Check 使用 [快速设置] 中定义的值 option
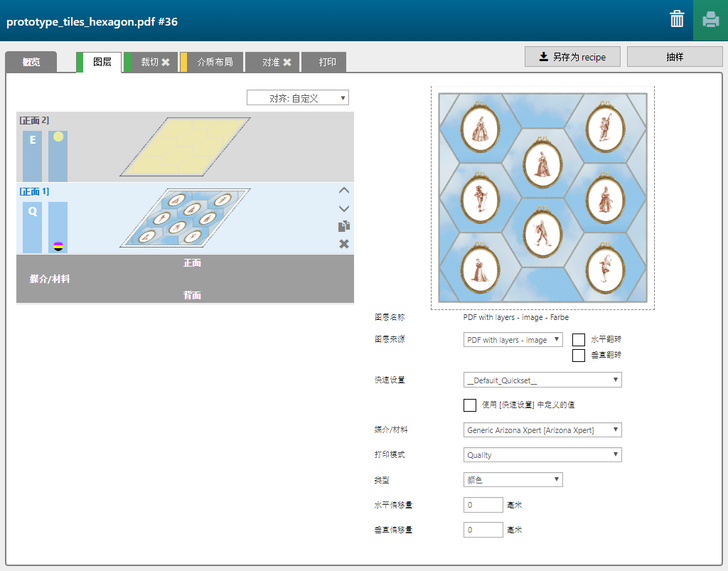Image resolution: width=728 pixels, height=571 pixels. tap(470, 405)
